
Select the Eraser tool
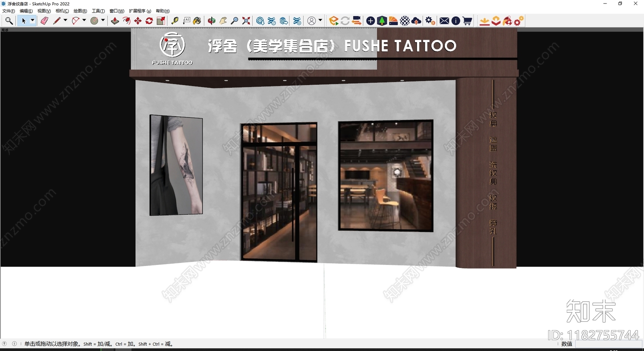coord(44,21)
